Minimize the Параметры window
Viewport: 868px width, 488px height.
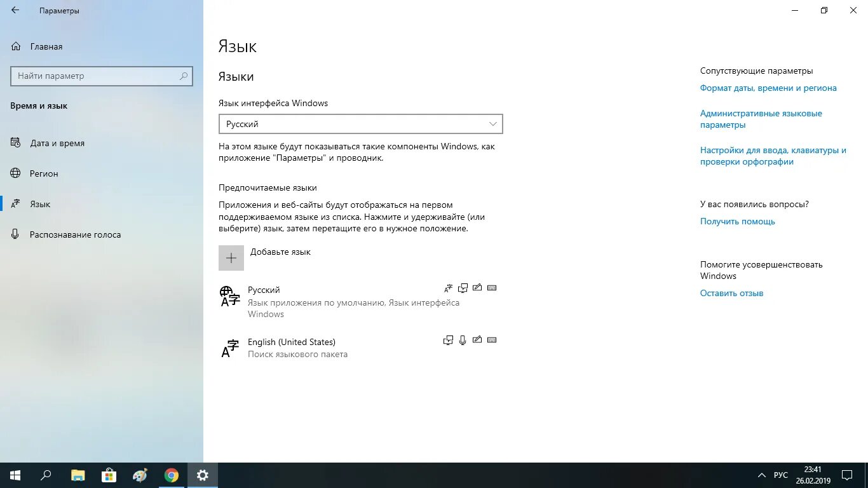click(795, 10)
